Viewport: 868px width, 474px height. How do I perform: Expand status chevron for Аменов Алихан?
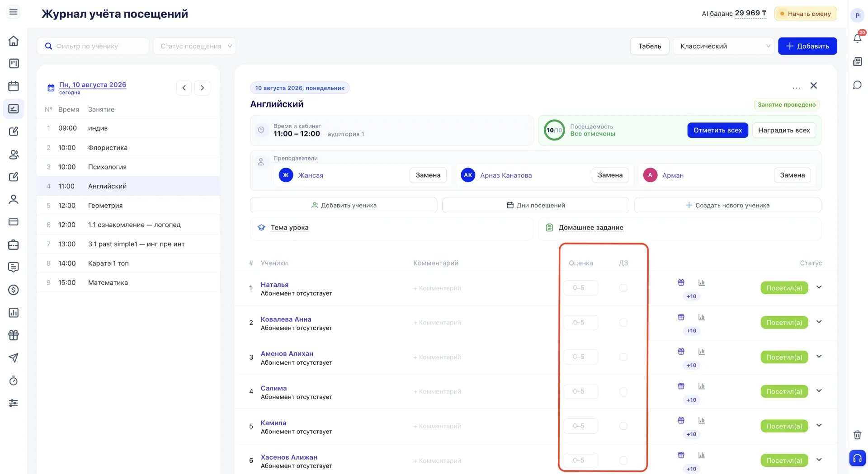click(x=819, y=357)
